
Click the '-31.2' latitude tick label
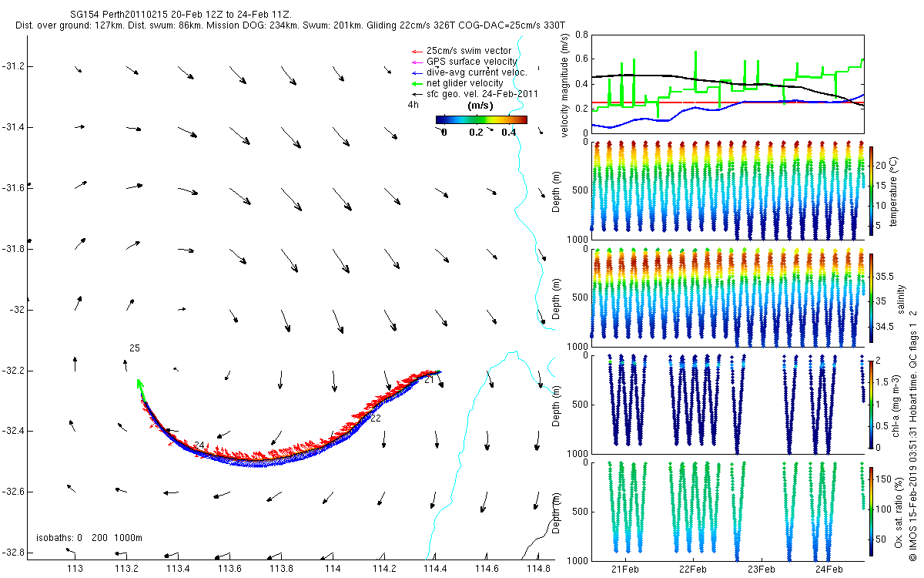(14, 66)
